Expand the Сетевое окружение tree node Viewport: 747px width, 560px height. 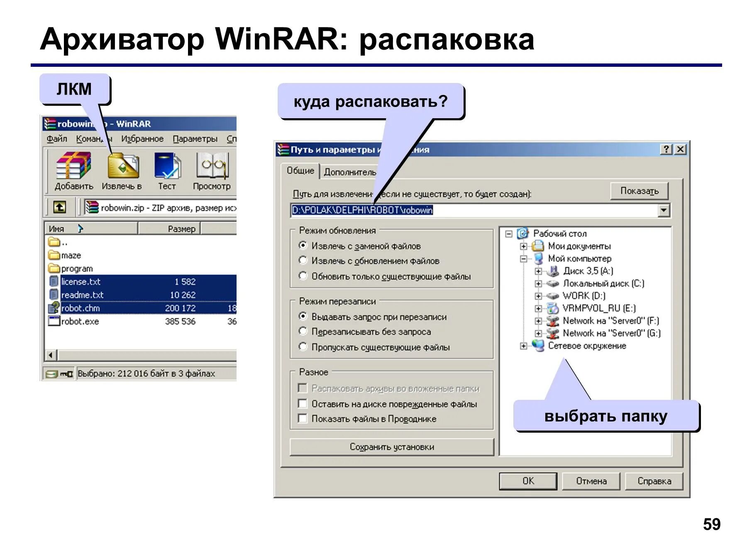tap(524, 346)
